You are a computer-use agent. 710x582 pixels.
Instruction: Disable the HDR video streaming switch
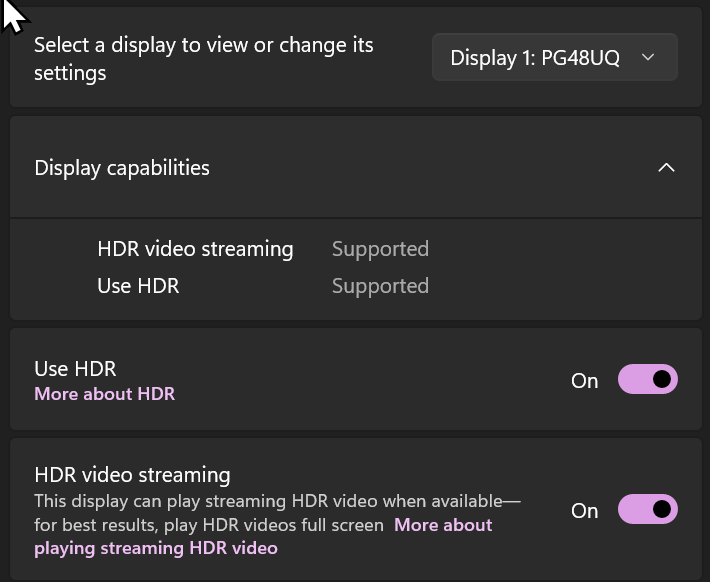[648, 509]
